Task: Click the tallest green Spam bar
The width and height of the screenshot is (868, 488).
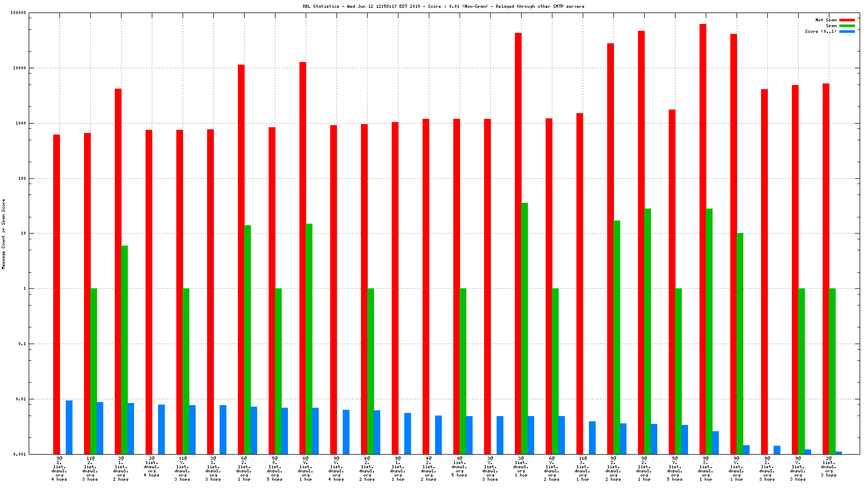Action: click(x=524, y=328)
